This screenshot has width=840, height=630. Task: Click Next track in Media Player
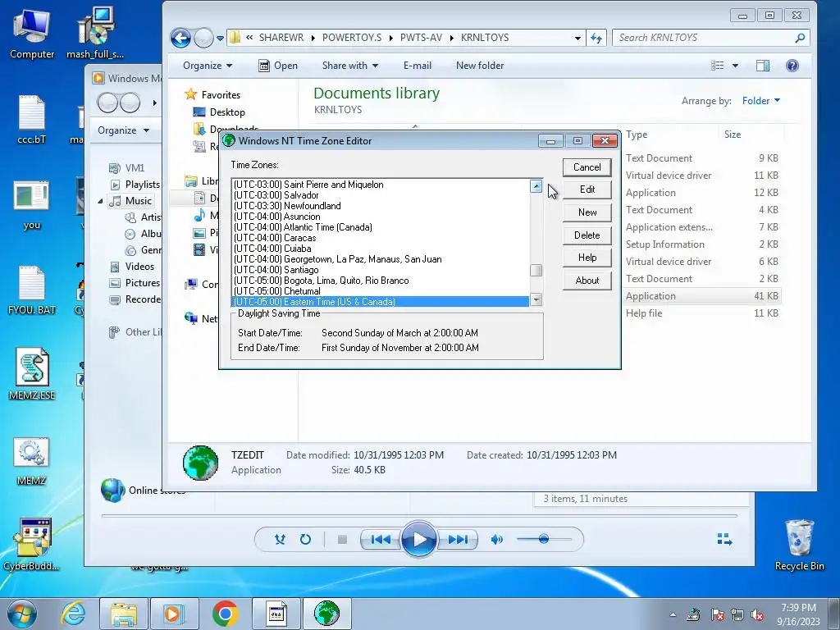pyautogui.click(x=457, y=540)
